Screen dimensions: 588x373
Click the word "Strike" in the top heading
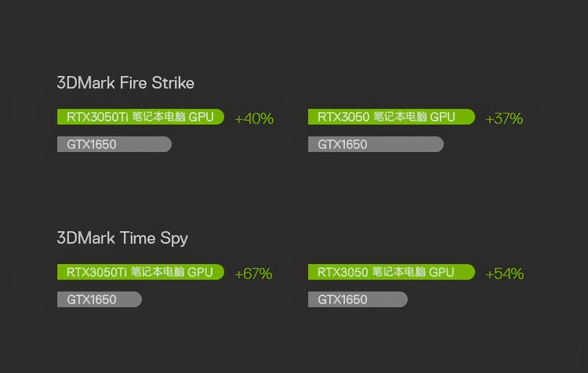[x=173, y=83]
